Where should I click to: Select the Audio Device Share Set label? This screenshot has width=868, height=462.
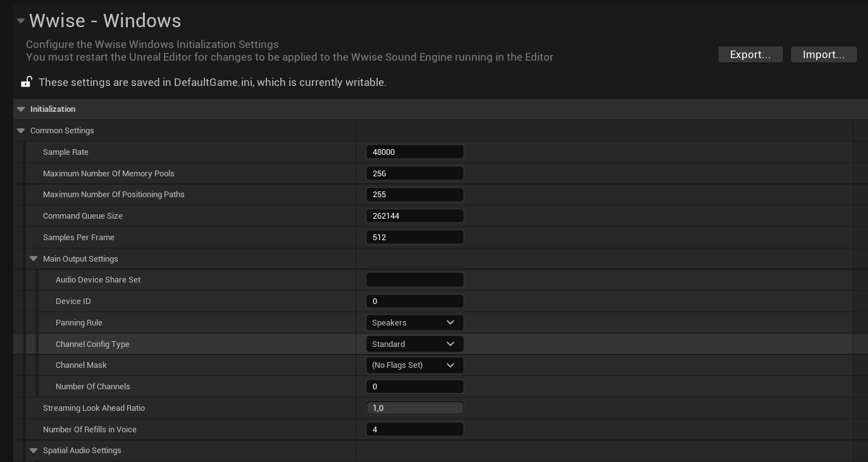click(x=98, y=280)
